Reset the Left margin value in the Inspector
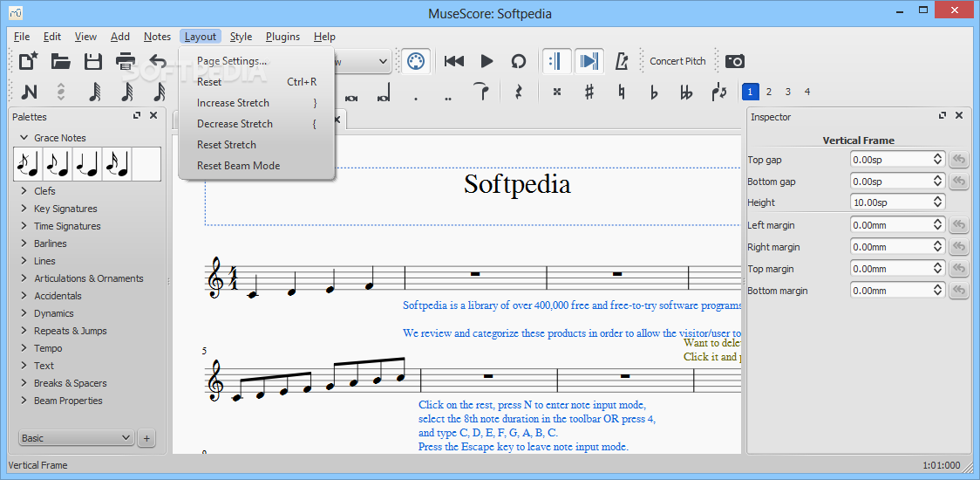 coord(959,224)
